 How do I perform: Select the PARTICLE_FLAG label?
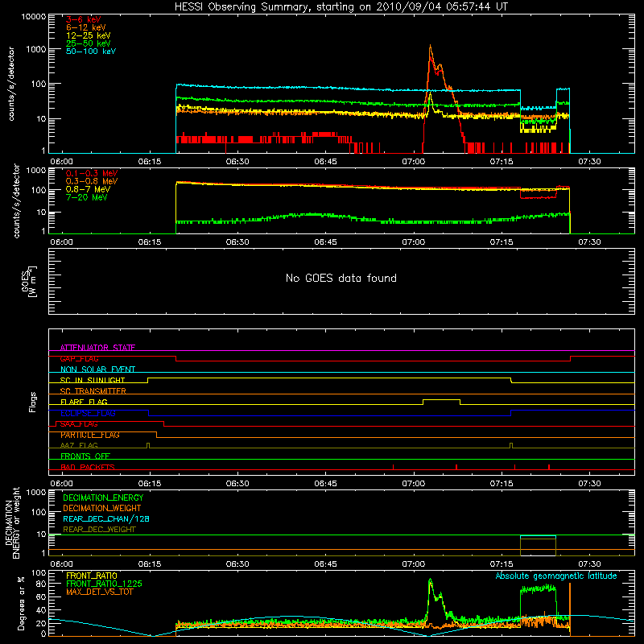pos(90,435)
